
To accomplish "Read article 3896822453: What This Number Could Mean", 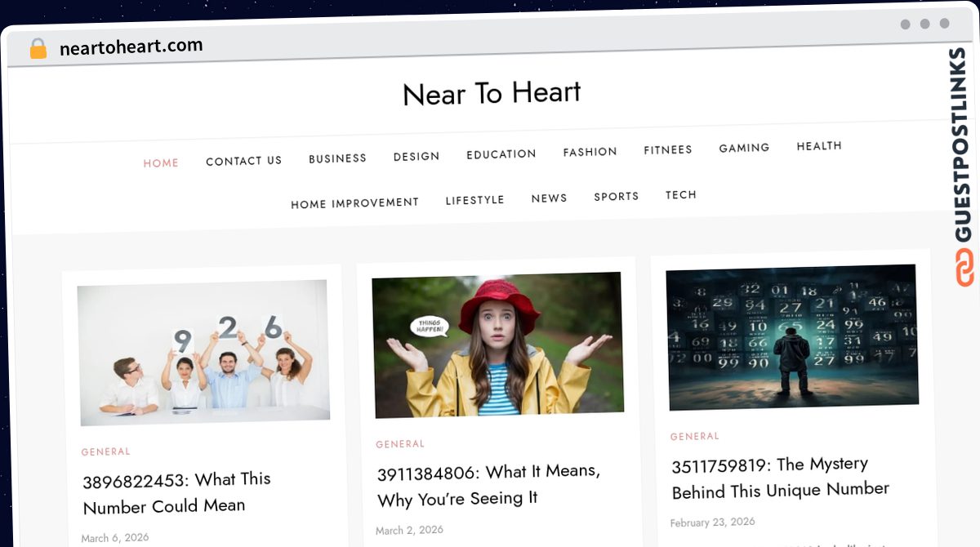I will 176,492.
